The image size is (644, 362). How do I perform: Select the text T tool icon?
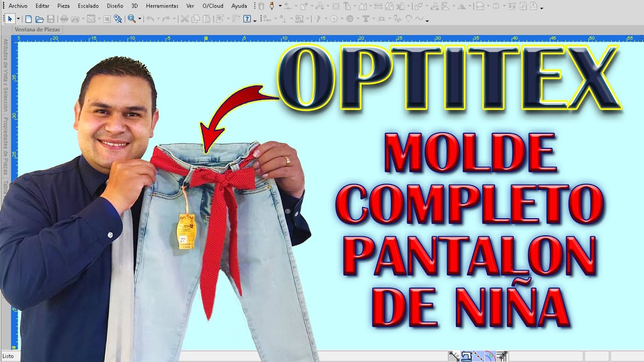pyautogui.click(x=366, y=19)
